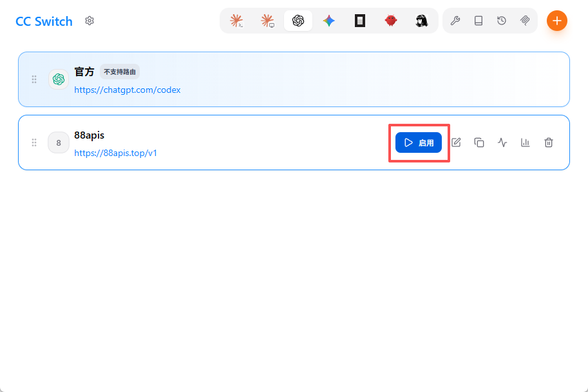The height and width of the screenshot is (392, 588).
Task: Click the 官方 provider name
Action: click(84, 72)
